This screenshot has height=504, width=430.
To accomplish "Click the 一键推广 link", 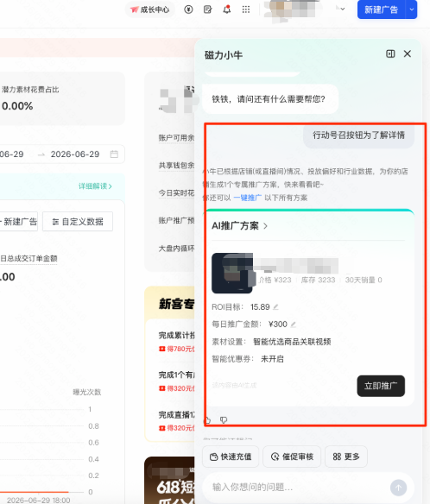I will point(247,198).
